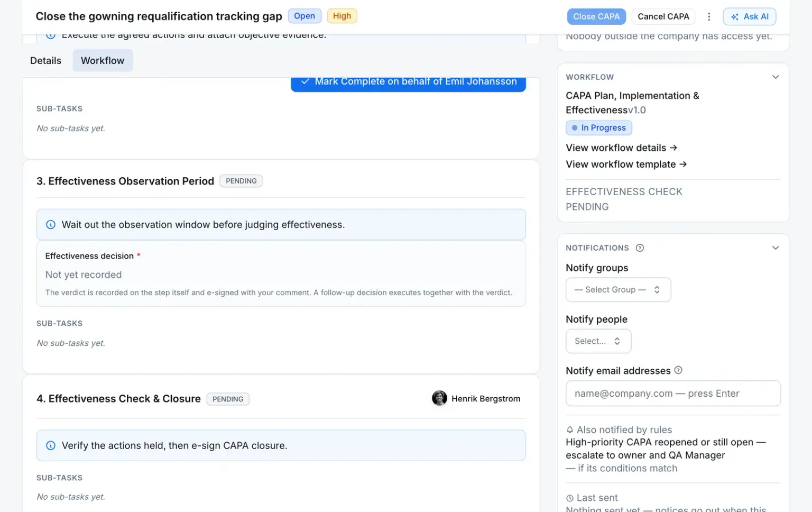Click the PENDING badge on Effectiveness Observation Period
The width and height of the screenshot is (812, 512).
coord(241,181)
